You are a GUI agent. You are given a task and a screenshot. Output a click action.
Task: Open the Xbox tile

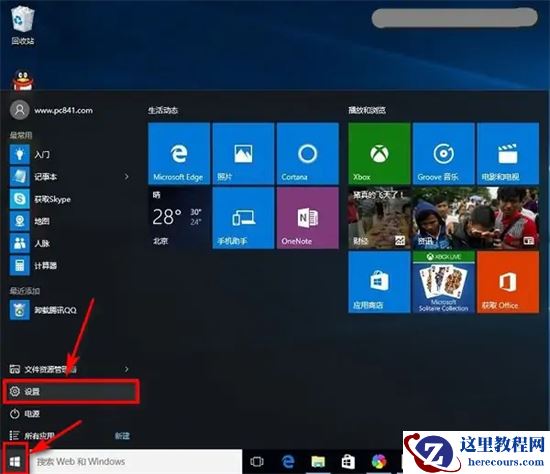point(379,153)
